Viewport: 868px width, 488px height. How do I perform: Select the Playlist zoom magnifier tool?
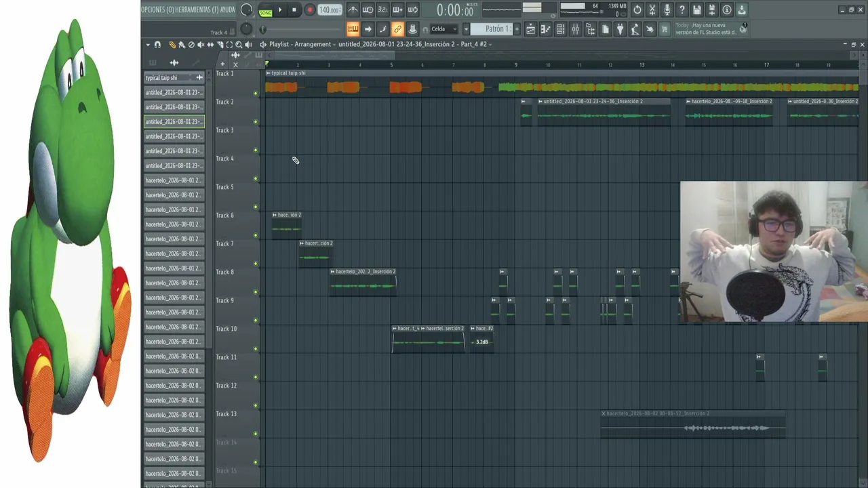[239, 45]
